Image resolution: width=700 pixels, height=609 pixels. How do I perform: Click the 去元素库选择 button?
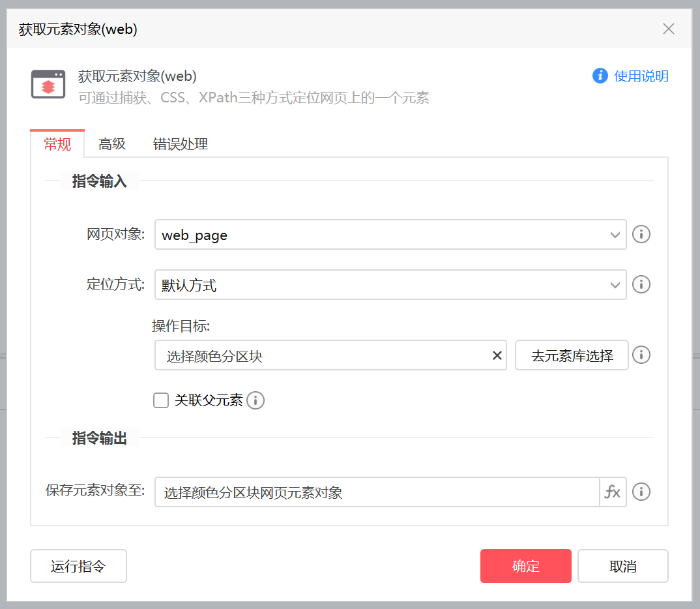572,355
